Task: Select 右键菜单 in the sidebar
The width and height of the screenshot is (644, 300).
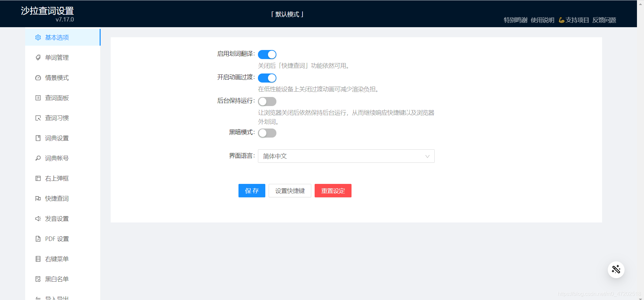Action: coord(63,259)
